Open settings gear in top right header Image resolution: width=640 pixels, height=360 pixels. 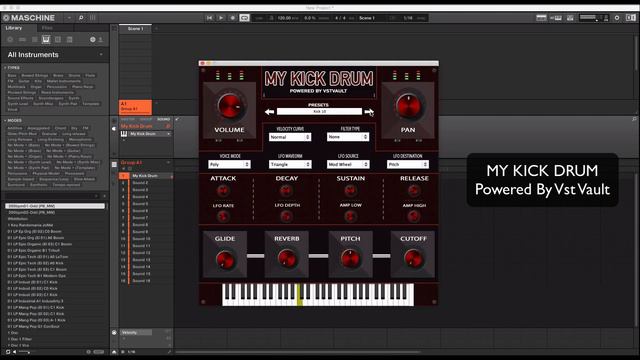(617, 18)
